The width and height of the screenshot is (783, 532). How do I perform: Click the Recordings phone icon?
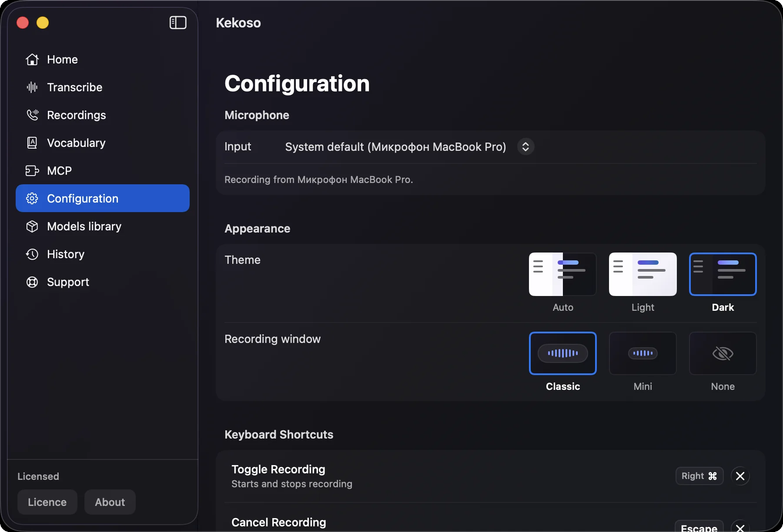pyautogui.click(x=32, y=115)
